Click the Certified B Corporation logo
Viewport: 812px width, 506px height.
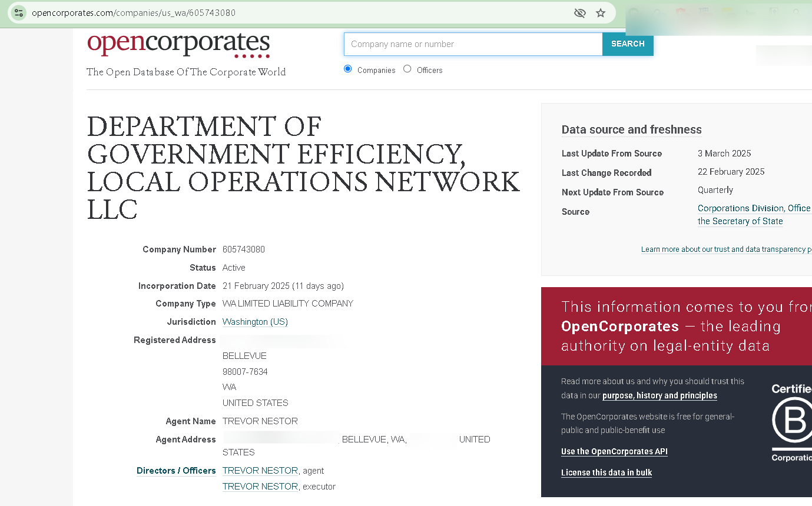coord(792,422)
